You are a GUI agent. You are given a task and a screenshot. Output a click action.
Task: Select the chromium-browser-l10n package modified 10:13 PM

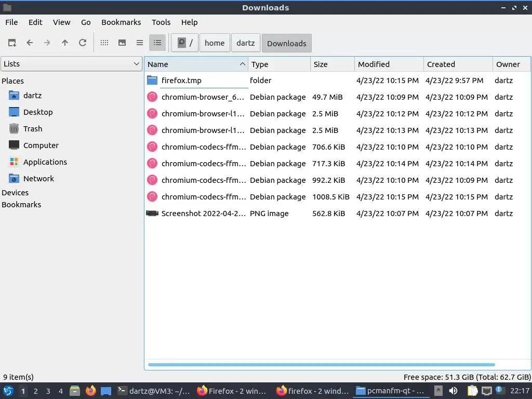(203, 130)
